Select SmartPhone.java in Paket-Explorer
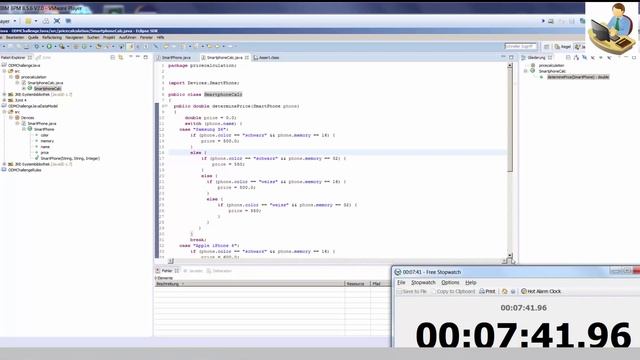This screenshot has width=640, height=360. pos(42,123)
